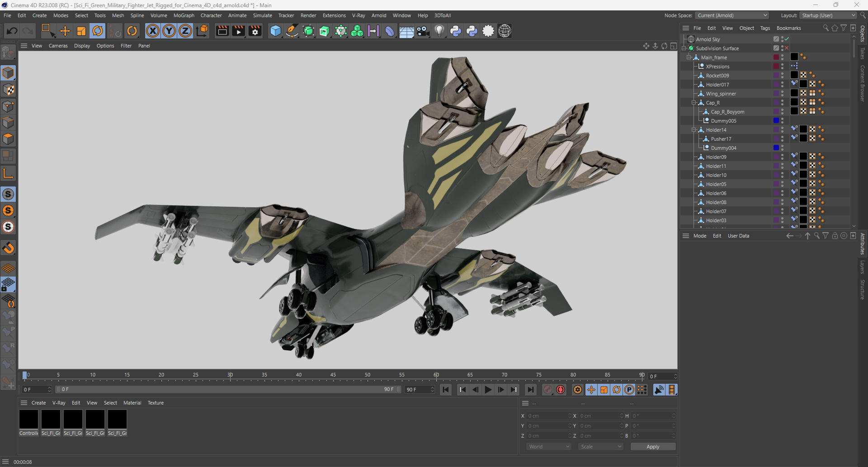Go to end of animation
This screenshot has width=868, height=467.
point(530,390)
